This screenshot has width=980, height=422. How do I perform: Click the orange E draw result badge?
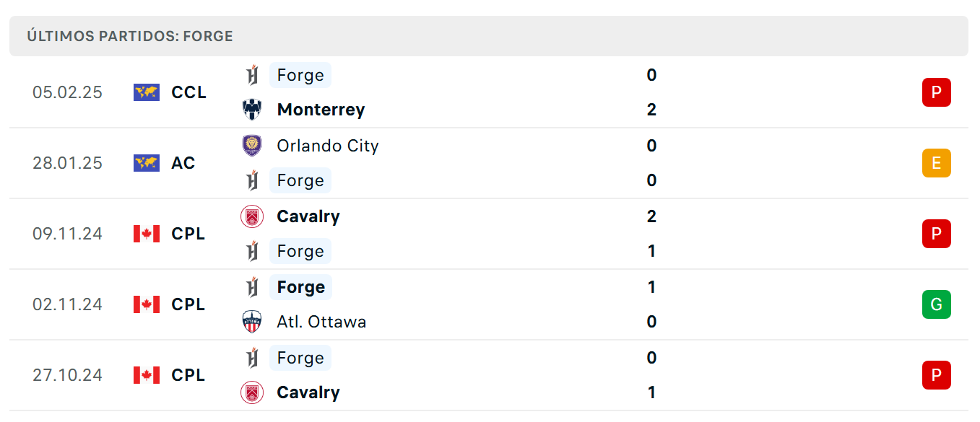[936, 163]
